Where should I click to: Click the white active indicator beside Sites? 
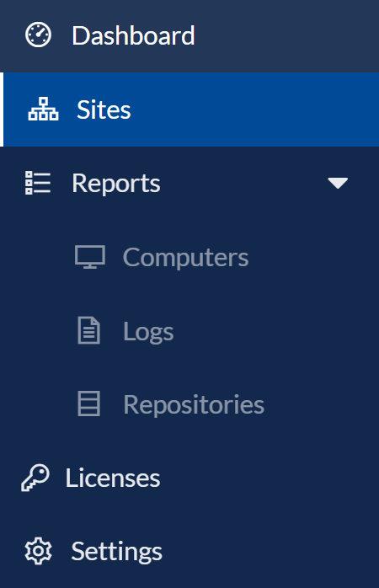(2, 110)
